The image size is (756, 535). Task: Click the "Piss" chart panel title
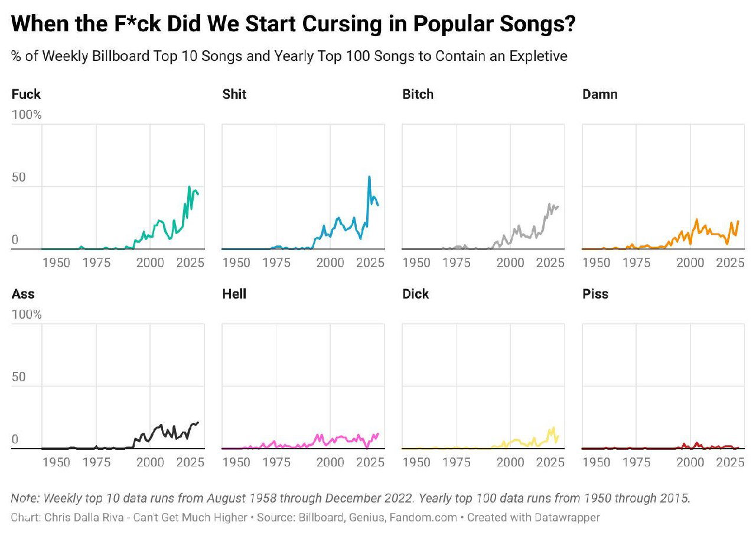[x=595, y=294]
